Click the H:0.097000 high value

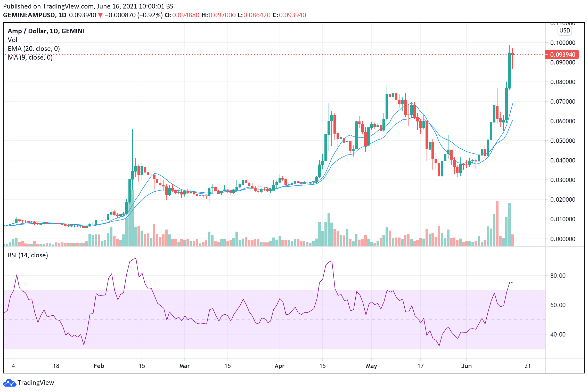pos(219,15)
